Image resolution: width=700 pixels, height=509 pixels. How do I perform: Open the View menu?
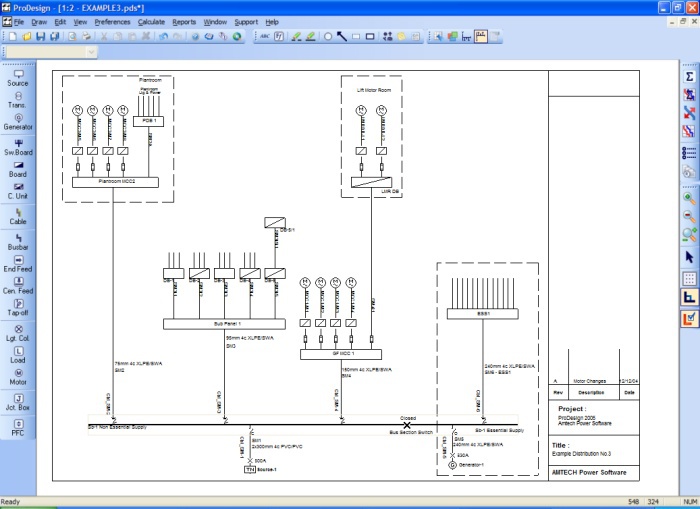point(80,22)
